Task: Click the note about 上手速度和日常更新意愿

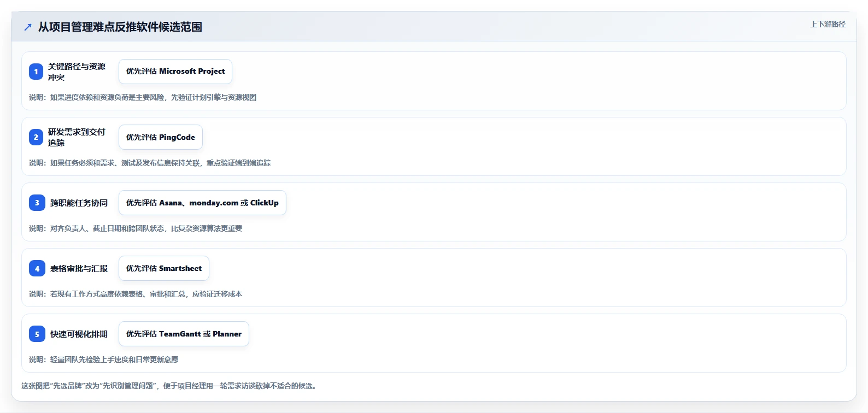Action: tap(104, 359)
